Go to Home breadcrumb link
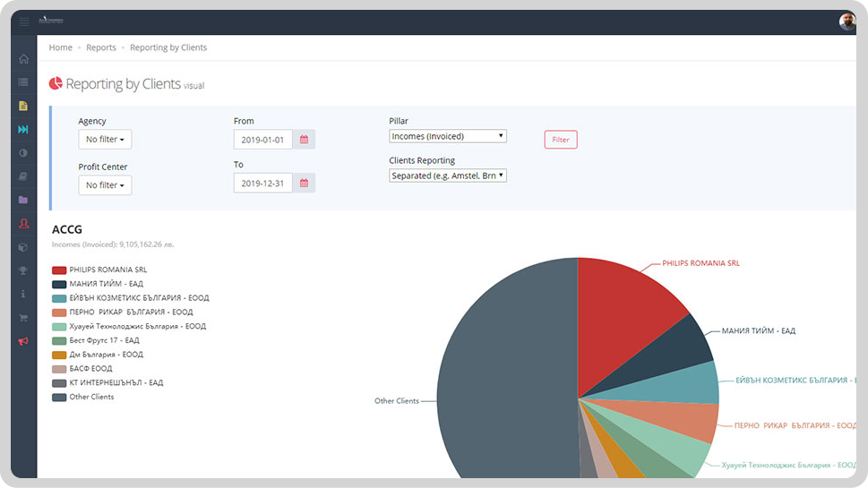Image resolution: width=868 pixels, height=488 pixels. pos(60,47)
